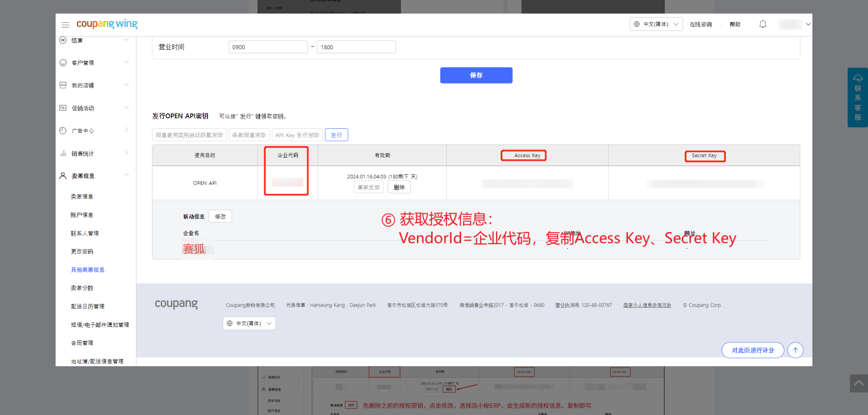Viewport: 868px width, 415px height.
Task: Open the 卖家个人信息处理方针 footer link
Action: click(647, 305)
